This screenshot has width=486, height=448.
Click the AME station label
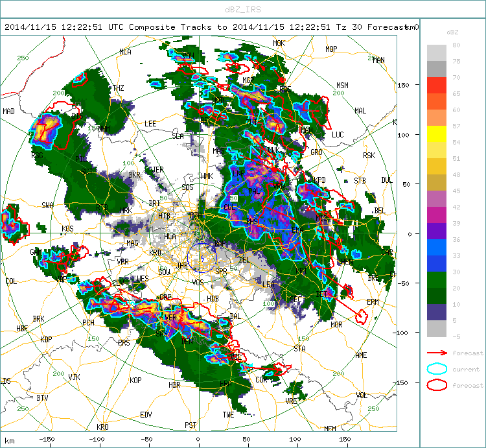(361, 355)
